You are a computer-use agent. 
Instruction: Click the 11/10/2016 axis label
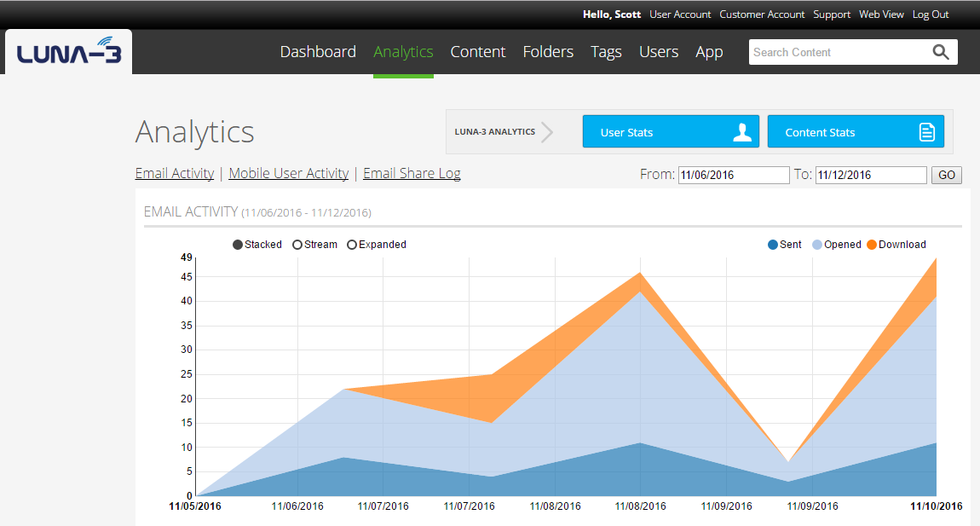937,506
